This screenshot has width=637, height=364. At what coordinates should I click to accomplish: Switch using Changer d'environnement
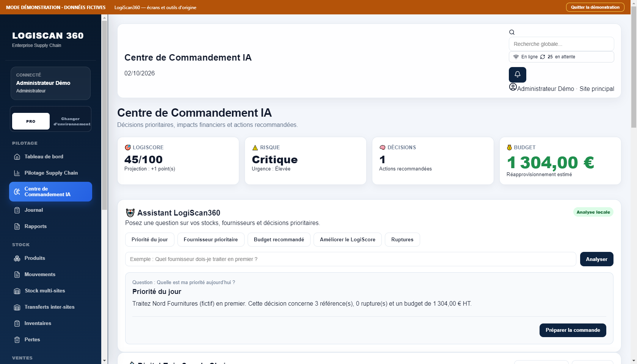[72, 121]
